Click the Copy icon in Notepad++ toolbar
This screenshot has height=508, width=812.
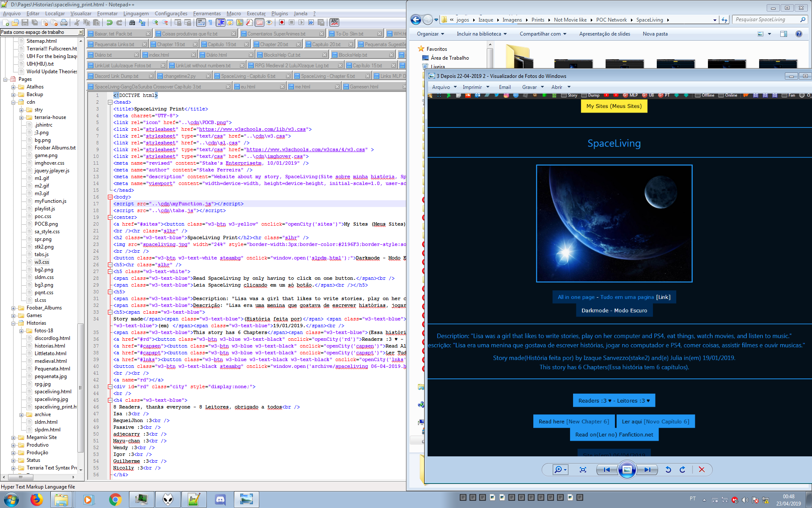pyautogui.click(x=87, y=22)
